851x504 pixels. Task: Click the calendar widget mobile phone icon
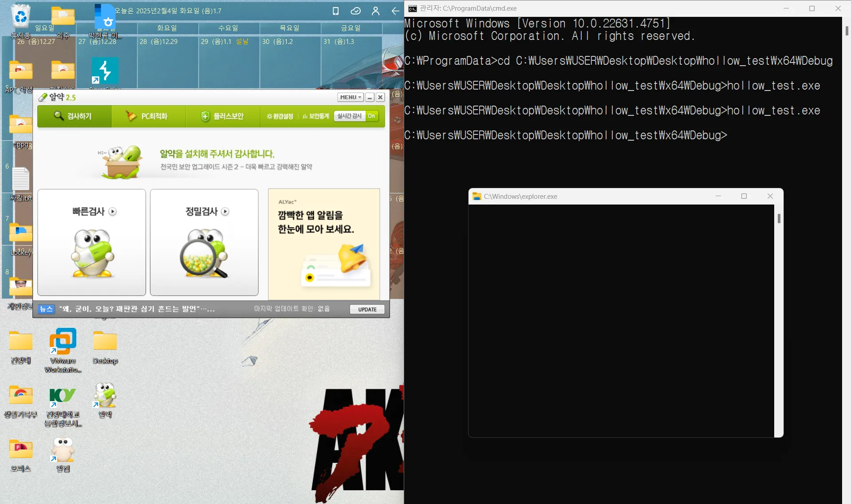click(x=336, y=11)
